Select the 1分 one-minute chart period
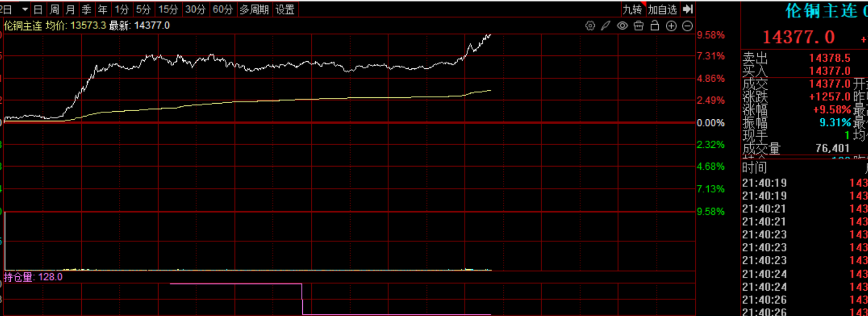 [x=122, y=10]
